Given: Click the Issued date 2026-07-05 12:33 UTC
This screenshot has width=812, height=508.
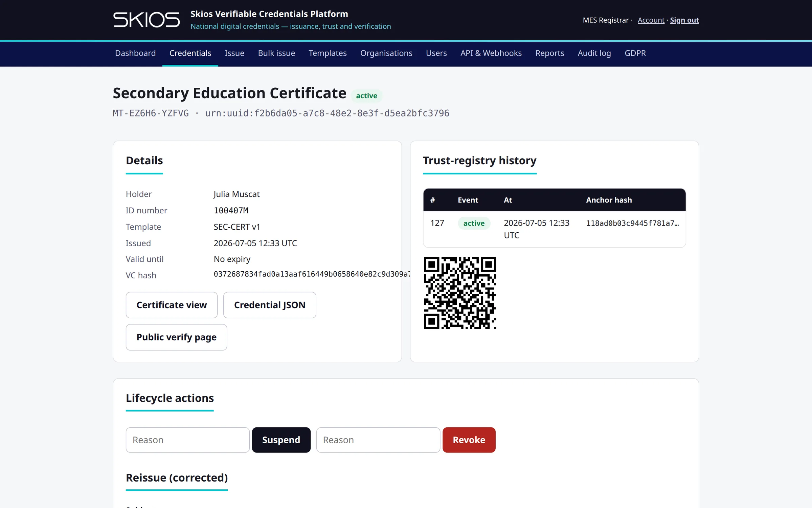Looking at the screenshot, I should [255, 243].
